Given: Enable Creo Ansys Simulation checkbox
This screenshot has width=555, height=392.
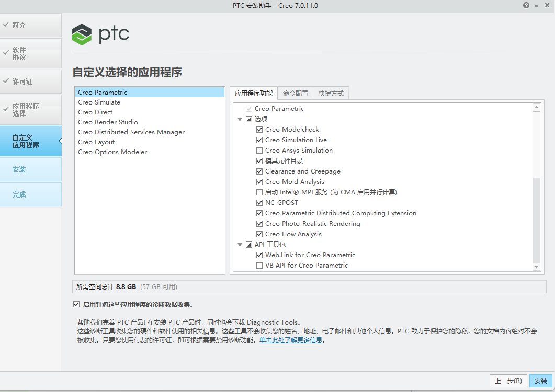Looking at the screenshot, I should pyautogui.click(x=259, y=151).
